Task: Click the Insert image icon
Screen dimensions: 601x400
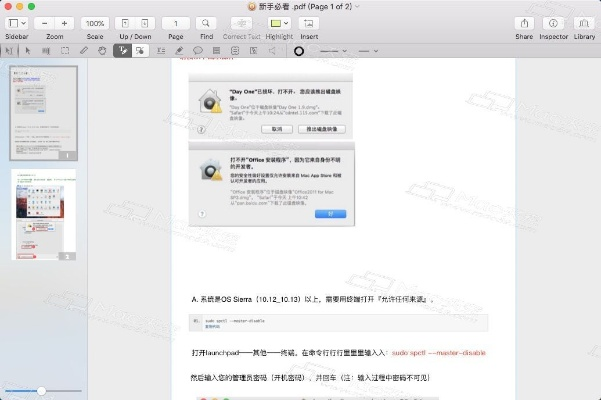Action: click(309, 23)
